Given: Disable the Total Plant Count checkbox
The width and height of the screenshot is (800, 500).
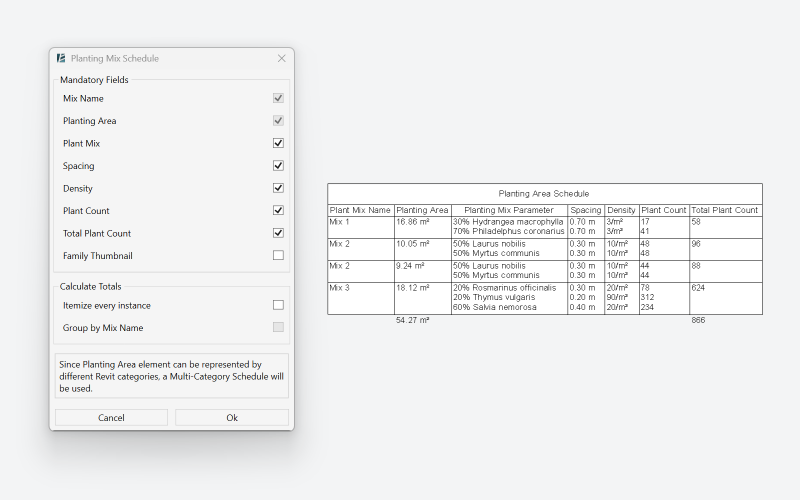Looking at the screenshot, I should 278,233.
